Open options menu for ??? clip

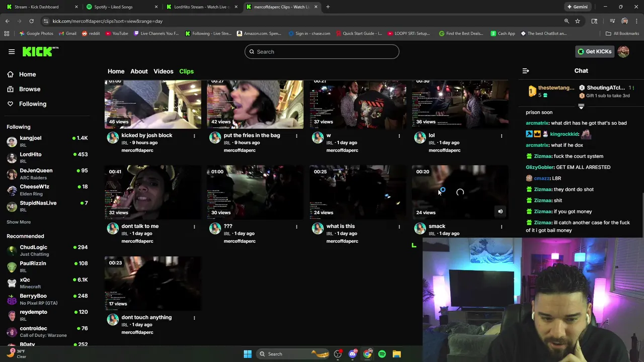coord(296,227)
